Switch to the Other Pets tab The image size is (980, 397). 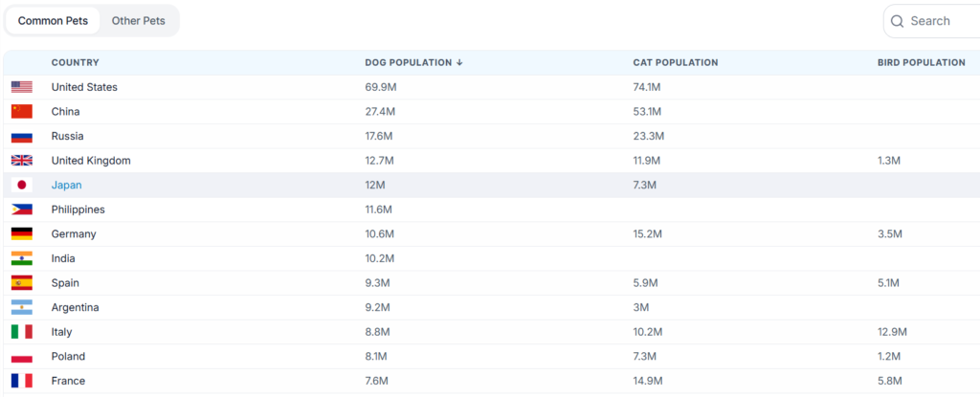138,21
